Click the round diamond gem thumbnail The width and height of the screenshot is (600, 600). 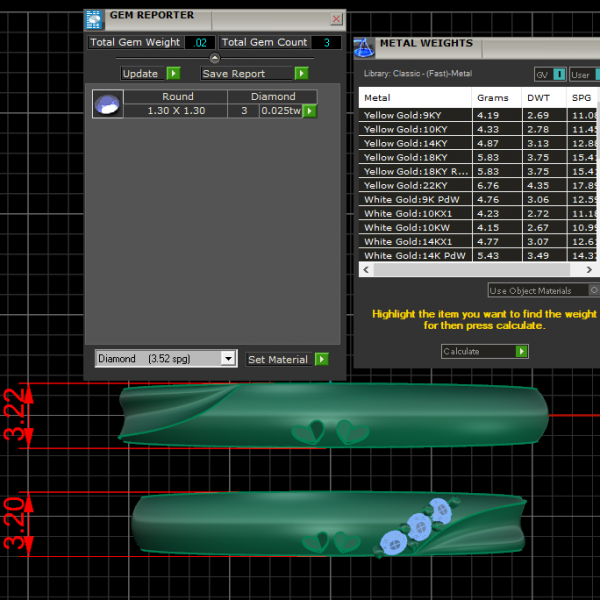coord(107,104)
